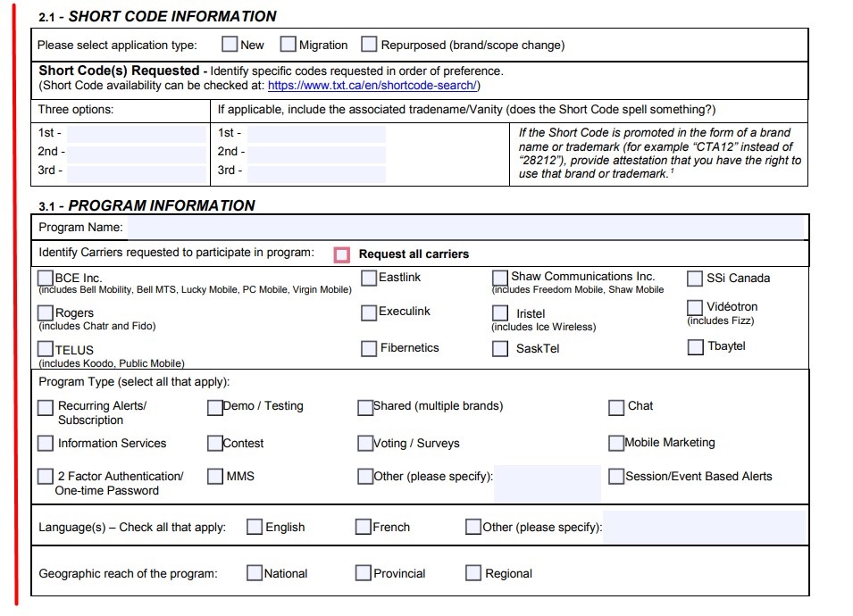The image size is (853, 616).
Task: Choose National geographic reach checkbox
Action: 254,572
